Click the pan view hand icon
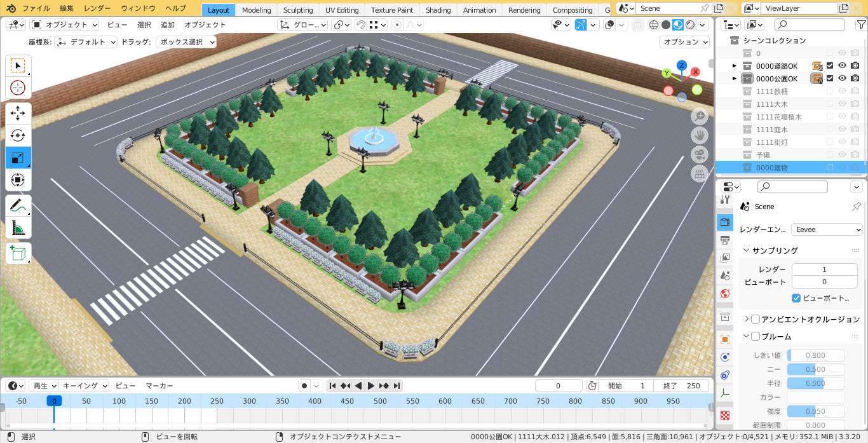This screenshot has height=443, width=868. (x=700, y=135)
